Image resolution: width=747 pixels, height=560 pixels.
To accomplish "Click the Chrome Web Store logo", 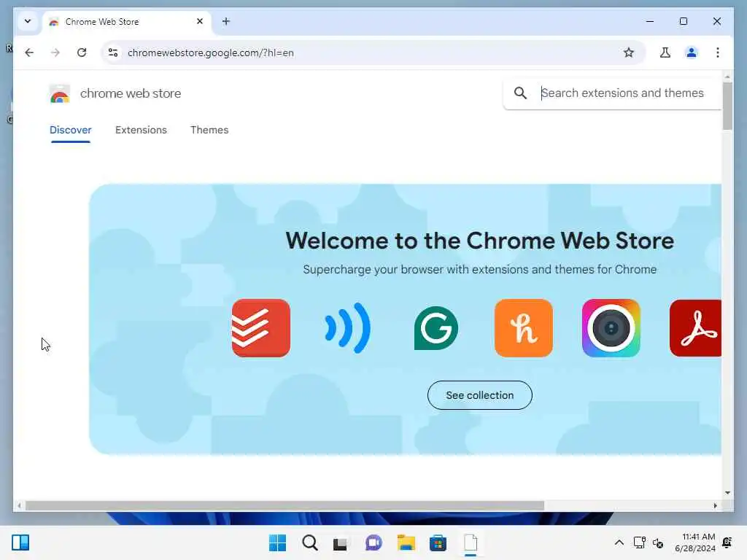I will coord(60,94).
